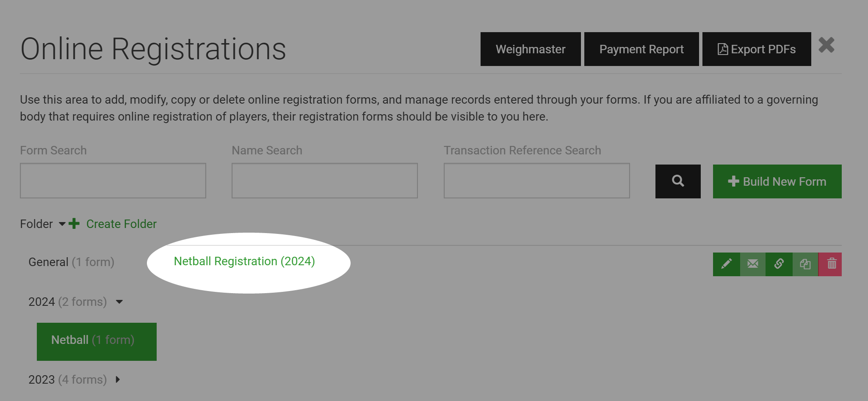The image size is (868, 401).
Task: Click the Export PDFs button
Action: [x=757, y=49]
